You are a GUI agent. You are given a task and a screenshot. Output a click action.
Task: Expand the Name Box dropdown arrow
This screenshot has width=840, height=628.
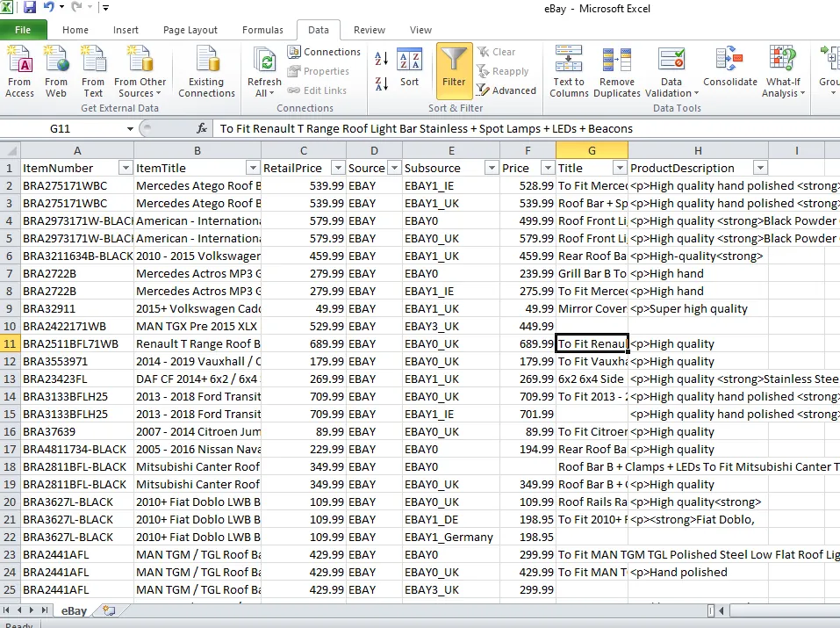click(130, 129)
